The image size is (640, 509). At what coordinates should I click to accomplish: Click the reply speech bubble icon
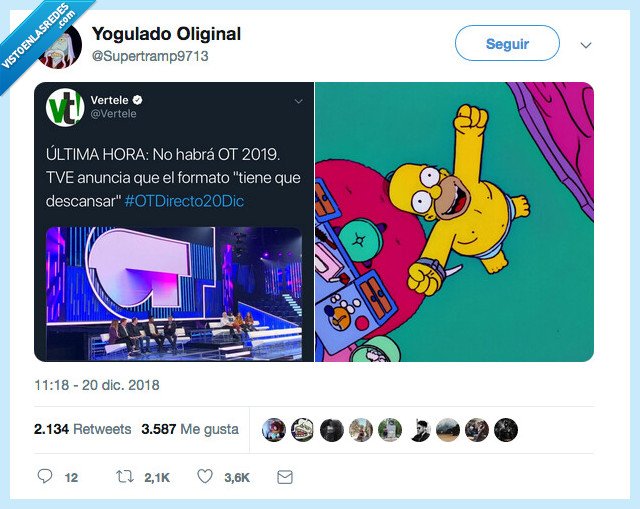click(x=45, y=477)
